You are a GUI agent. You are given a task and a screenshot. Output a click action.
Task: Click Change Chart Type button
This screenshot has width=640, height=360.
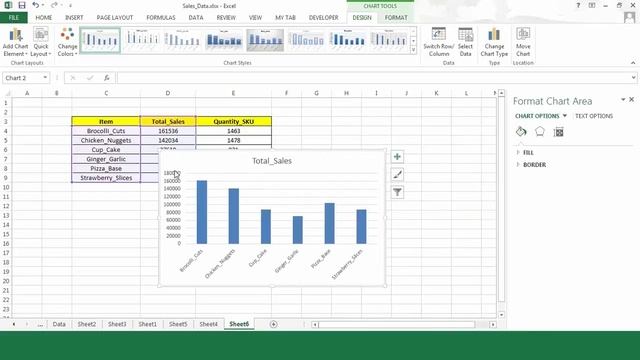pos(494,42)
